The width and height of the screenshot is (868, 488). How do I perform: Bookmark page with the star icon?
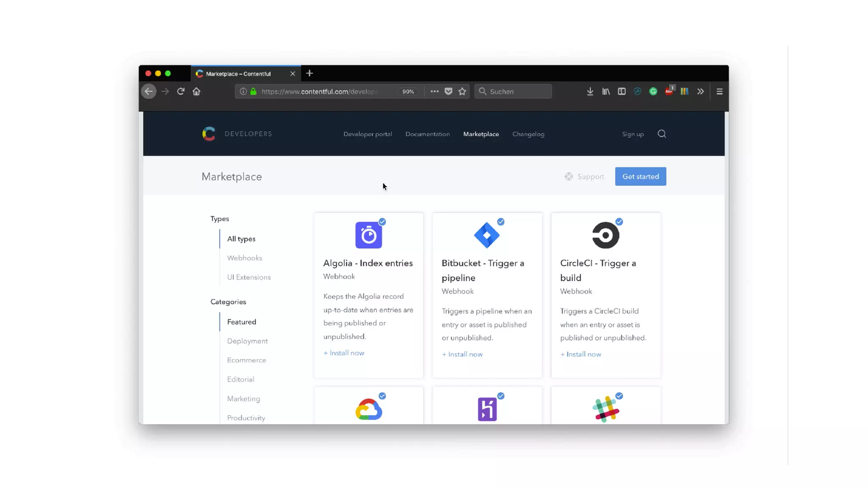click(462, 91)
